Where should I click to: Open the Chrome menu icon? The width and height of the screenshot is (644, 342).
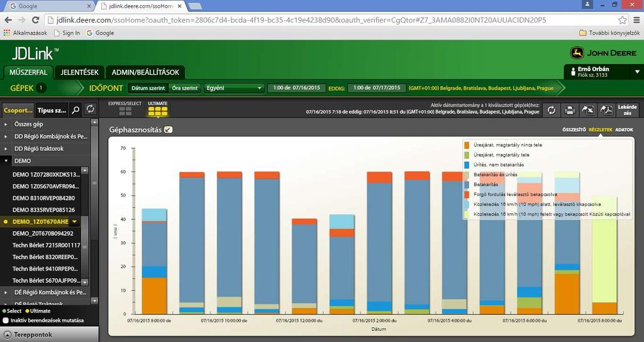click(x=636, y=20)
